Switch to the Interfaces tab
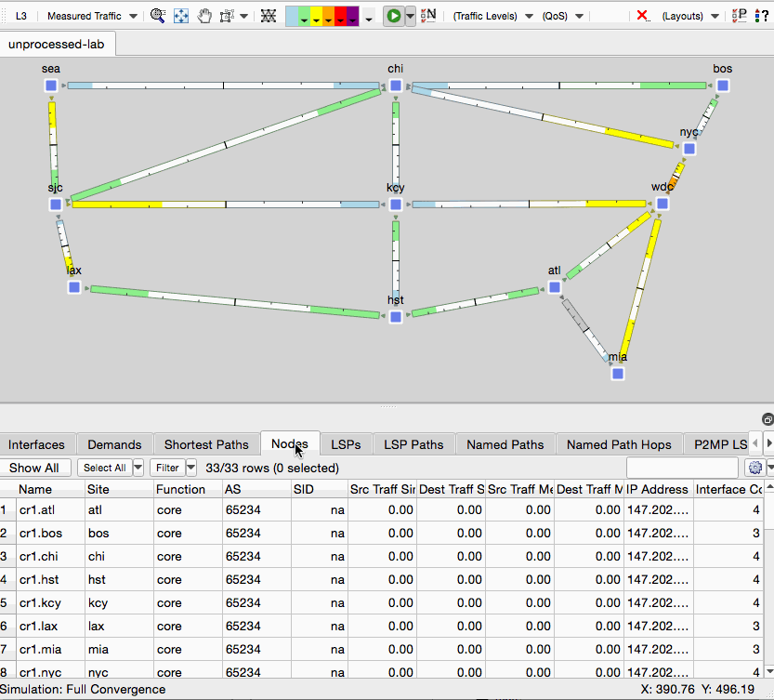Image resolution: width=774 pixels, height=700 pixels. point(36,444)
